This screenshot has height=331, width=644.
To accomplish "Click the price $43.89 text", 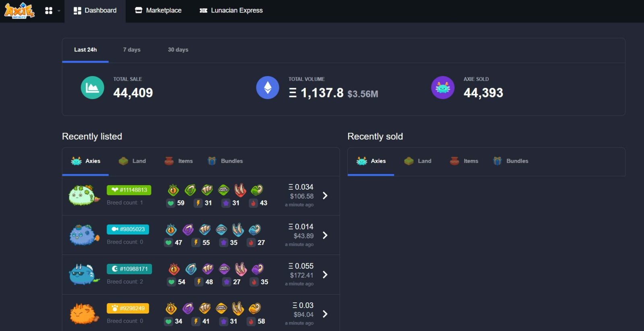I will point(303,236).
